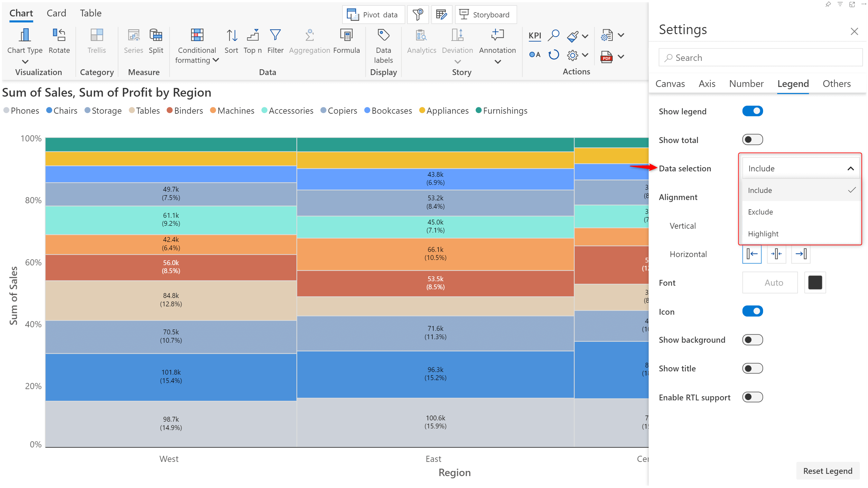Toggle Enable RTL support switch
The height and width of the screenshot is (488, 868).
tap(752, 397)
